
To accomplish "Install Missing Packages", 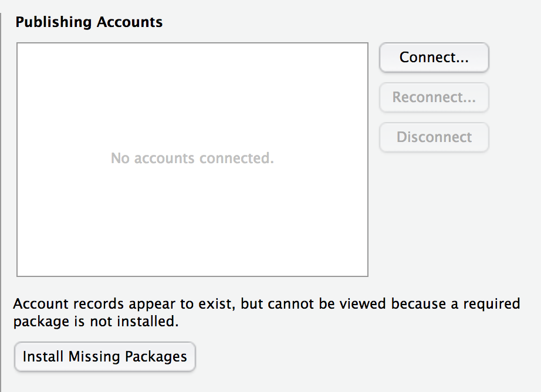I will coord(104,357).
